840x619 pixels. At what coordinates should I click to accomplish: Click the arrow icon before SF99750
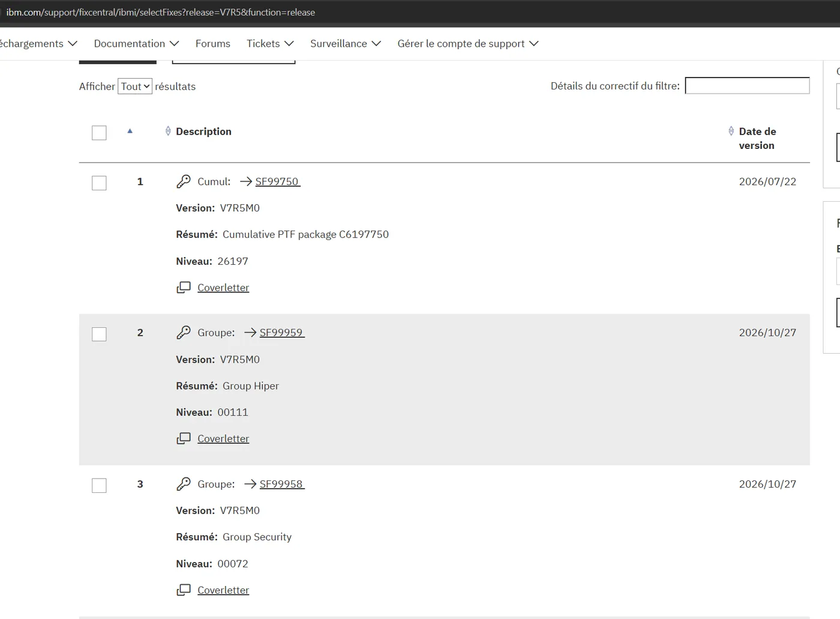coord(246,181)
